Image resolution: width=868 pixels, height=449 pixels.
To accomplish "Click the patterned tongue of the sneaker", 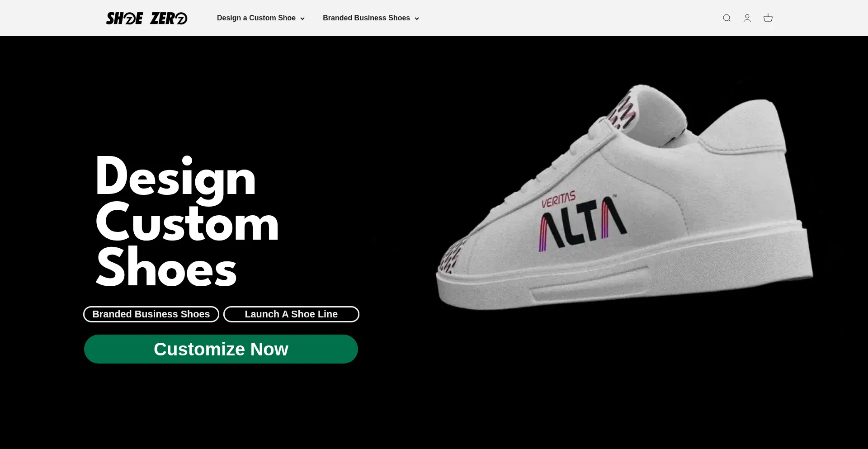I will tap(624, 110).
